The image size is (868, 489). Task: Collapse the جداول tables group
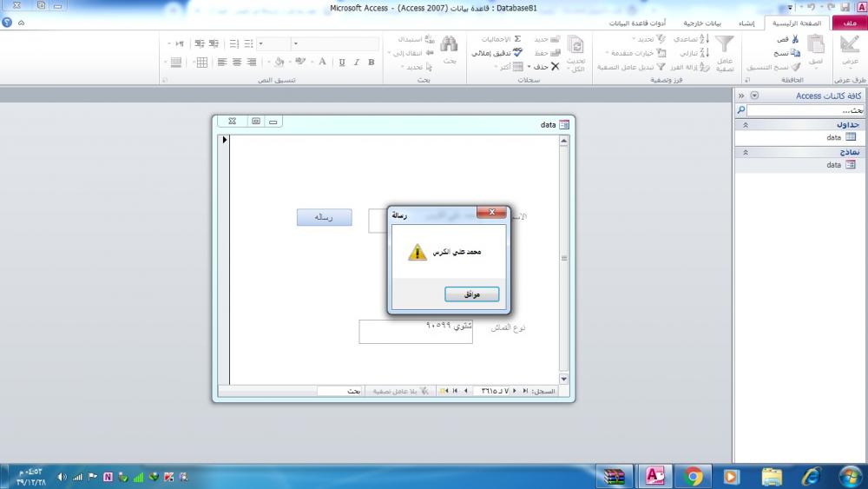coord(745,125)
